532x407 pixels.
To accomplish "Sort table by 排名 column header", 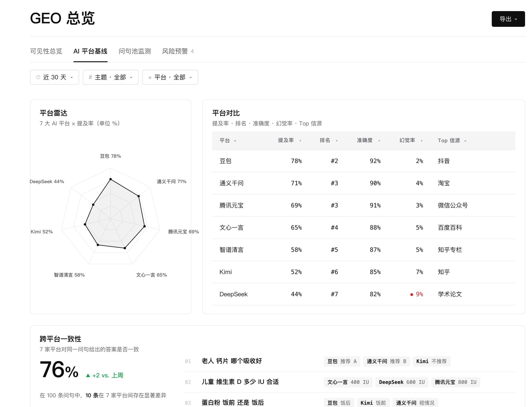I will [x=328, y=141].
